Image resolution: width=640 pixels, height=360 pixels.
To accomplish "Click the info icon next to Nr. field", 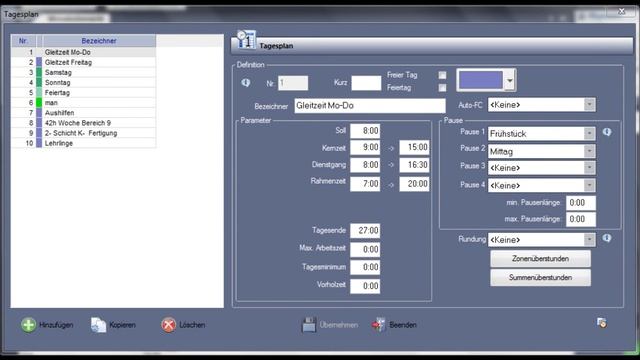I will point(246,83).
